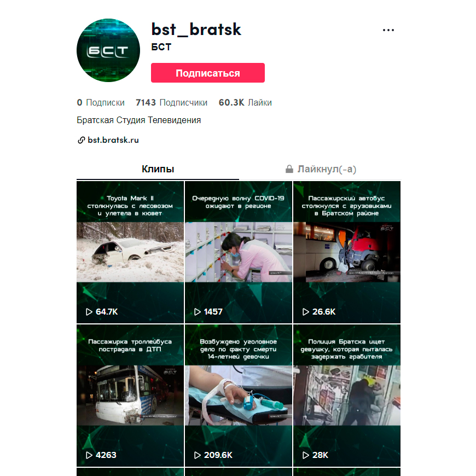The width and height of the screenshot is (476, 476).
Task: Click play icon on 26.6K views clip
Action: tap(306, 312)
